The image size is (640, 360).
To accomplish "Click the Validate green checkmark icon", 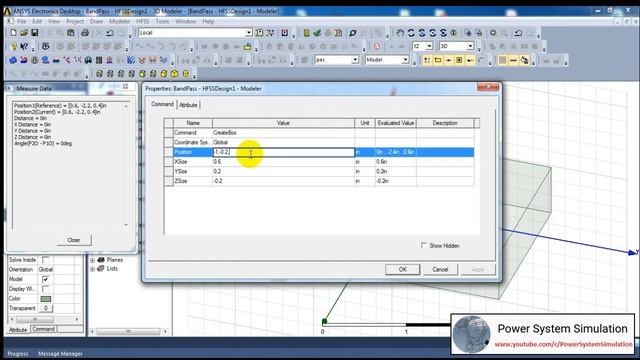I will [x=317, y=33].
